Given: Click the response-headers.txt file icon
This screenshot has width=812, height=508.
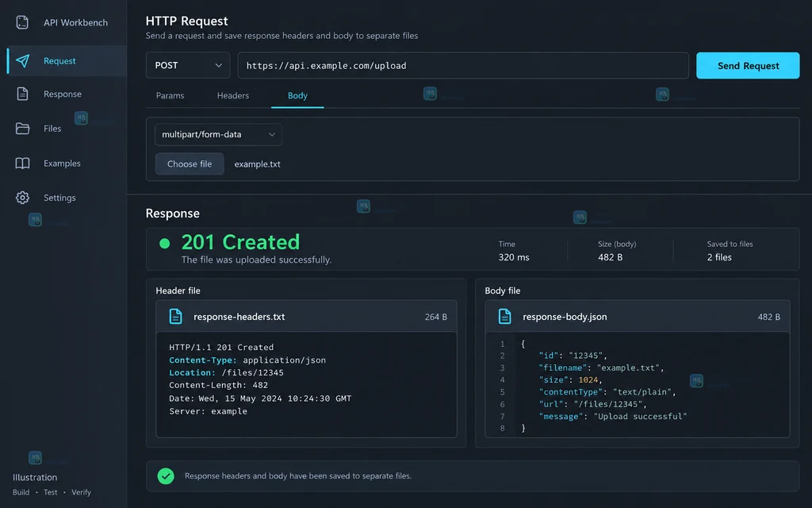Looking at the screenshot, I should coord(175,316).
